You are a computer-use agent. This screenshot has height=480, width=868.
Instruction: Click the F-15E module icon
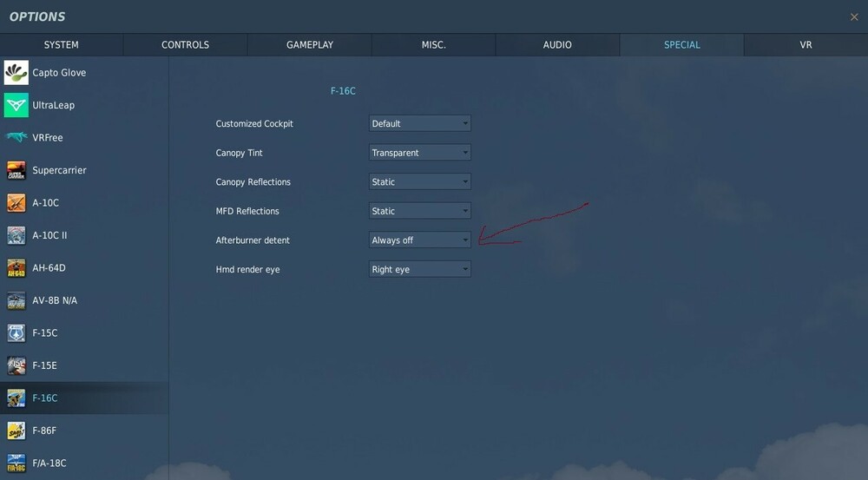16,365
